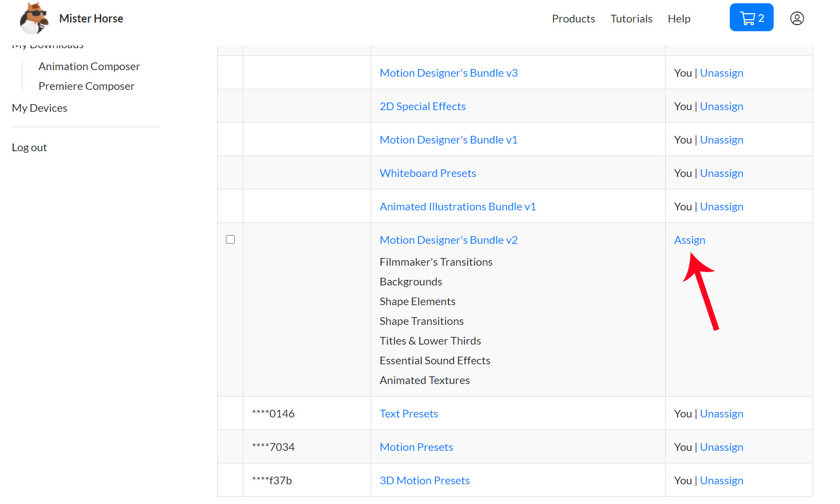
Task: Open My Devices in sidebar
Action: click(39, 108)
